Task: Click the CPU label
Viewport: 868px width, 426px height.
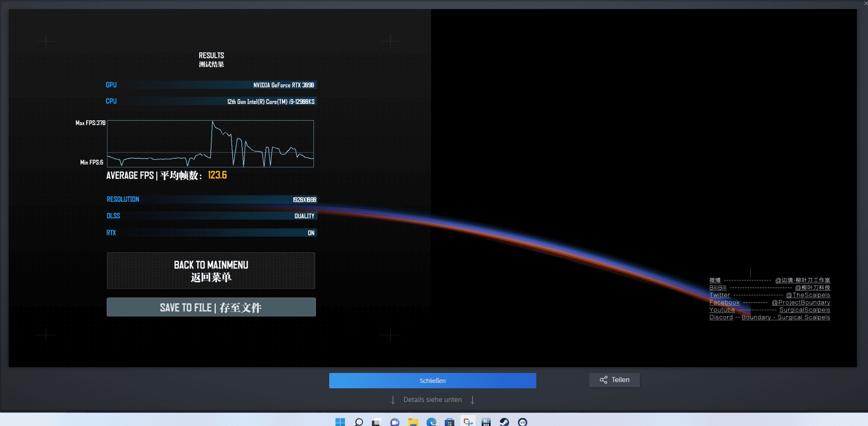Action: tap(111, 101)
